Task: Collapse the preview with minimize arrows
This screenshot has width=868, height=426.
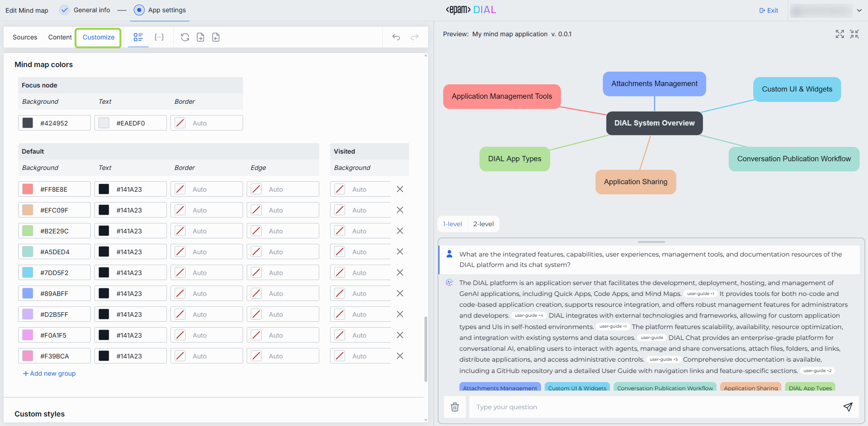Action: coord(854,34)
